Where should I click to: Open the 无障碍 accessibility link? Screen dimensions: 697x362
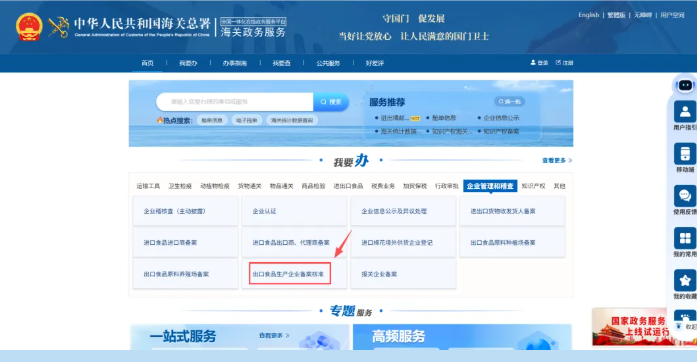tap(643, 15)
